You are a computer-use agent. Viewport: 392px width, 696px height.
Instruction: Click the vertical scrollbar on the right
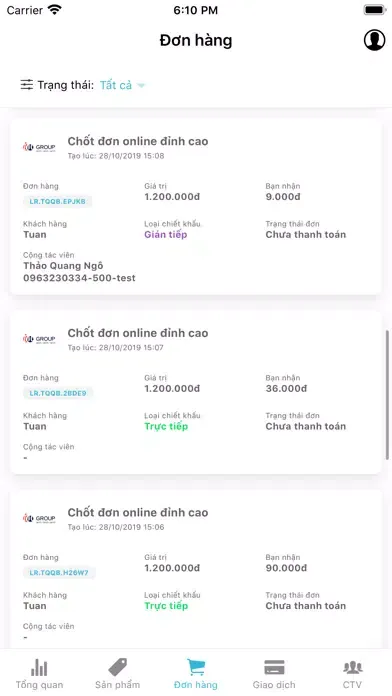pos(388,395)
